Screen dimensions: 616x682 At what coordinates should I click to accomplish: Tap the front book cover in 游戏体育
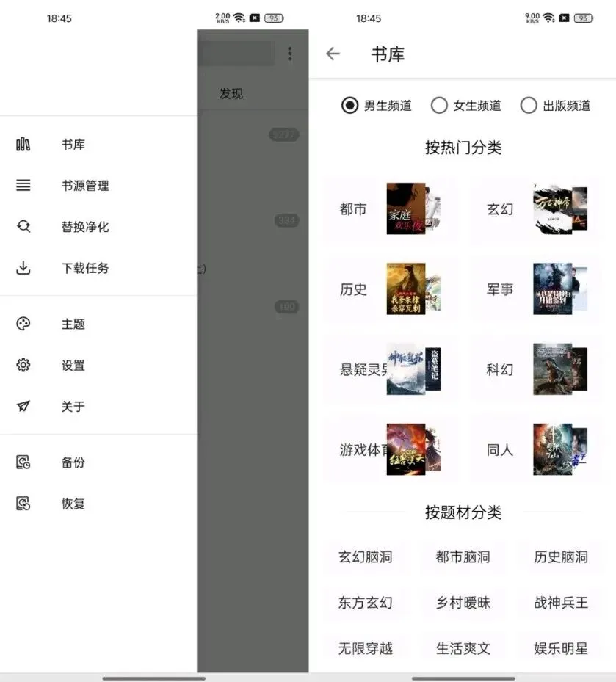pos(405,449)
